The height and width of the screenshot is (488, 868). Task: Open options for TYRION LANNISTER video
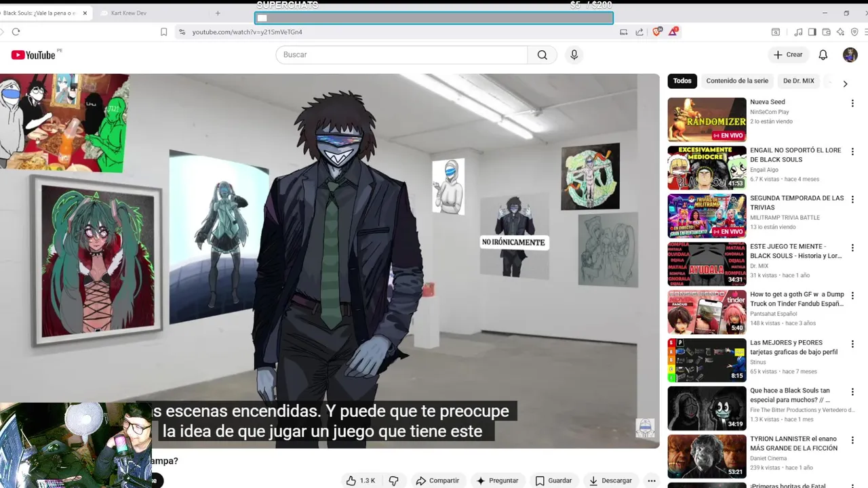tap(852, 441)
